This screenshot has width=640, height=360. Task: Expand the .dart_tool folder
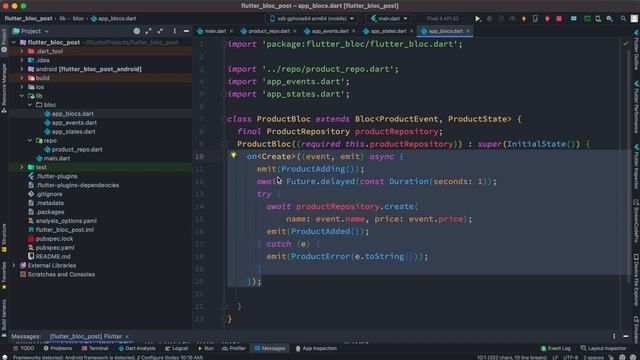[22, 51]
